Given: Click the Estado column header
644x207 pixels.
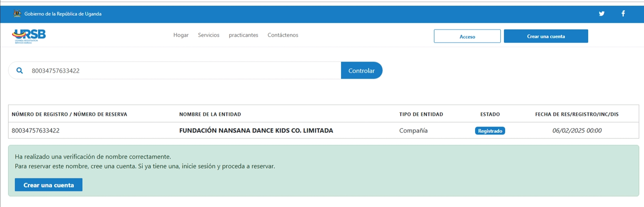Looking at the screenshot, I should click(490, 114).
